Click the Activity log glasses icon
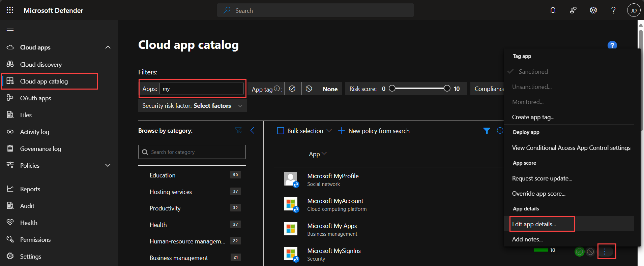 [10, 132]
